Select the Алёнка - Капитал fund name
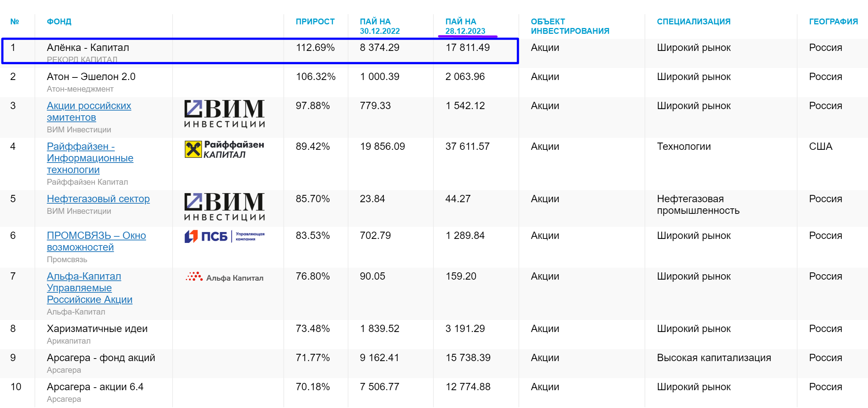The width and height of the screenshot is (868, 408). point(88,48)
